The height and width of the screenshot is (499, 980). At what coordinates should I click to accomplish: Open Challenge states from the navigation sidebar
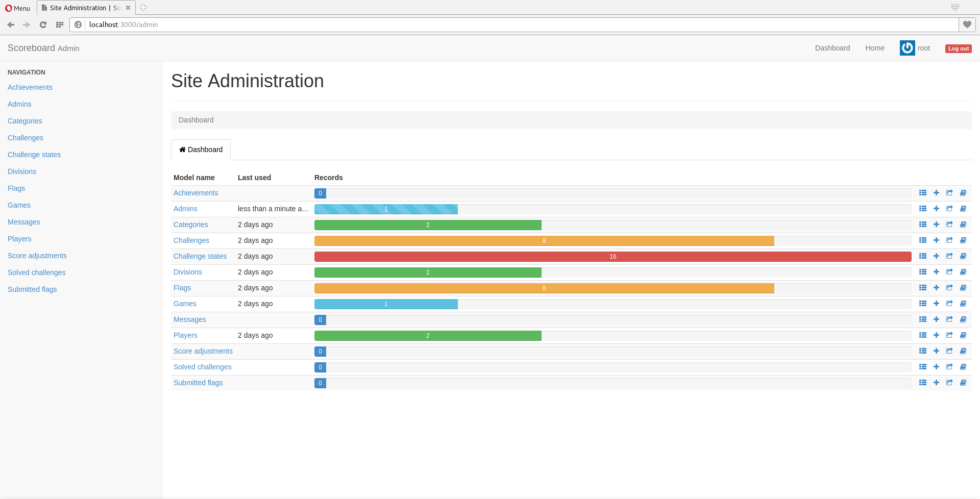(x=34, y=155)
